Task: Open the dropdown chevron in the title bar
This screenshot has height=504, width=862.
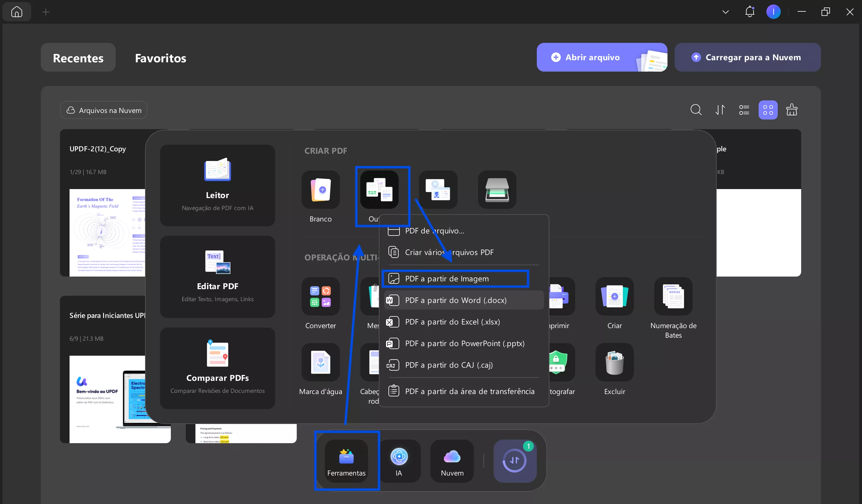Action: pyautogui.click(x=725, y=11)
